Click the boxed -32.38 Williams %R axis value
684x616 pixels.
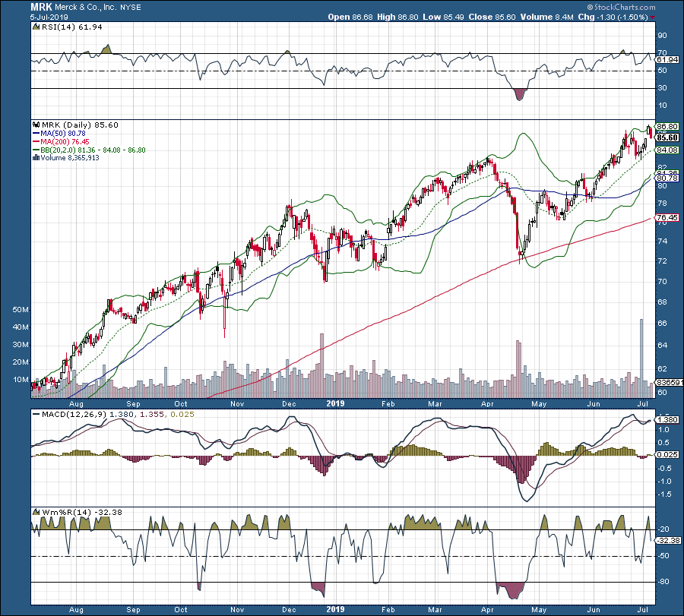668,541
